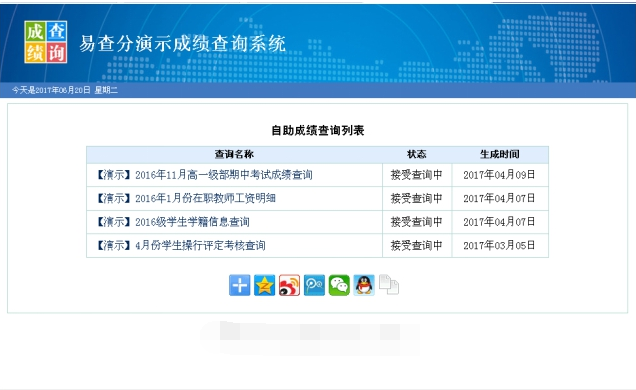Click the 成绩查询 site logo
Image resolution: width=636 pixels, height=390 pixels.
tap(46, 42)
